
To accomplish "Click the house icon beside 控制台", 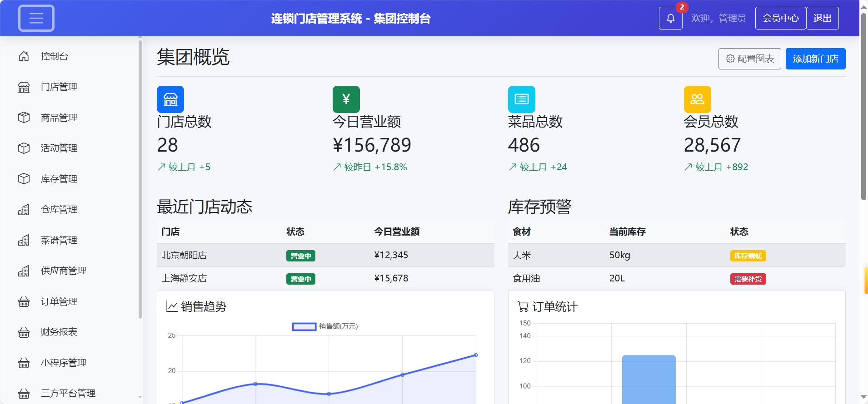I will 24,56.
